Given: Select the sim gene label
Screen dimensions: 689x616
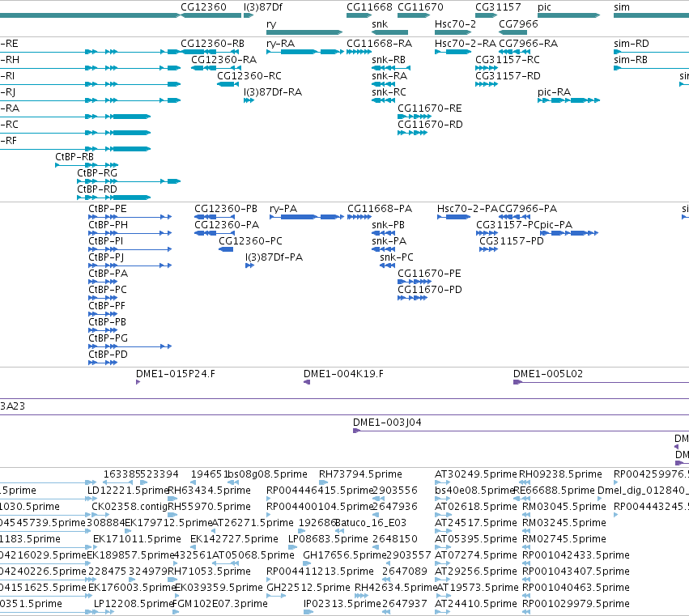Looking at the screenshot, I should [621, 7].
